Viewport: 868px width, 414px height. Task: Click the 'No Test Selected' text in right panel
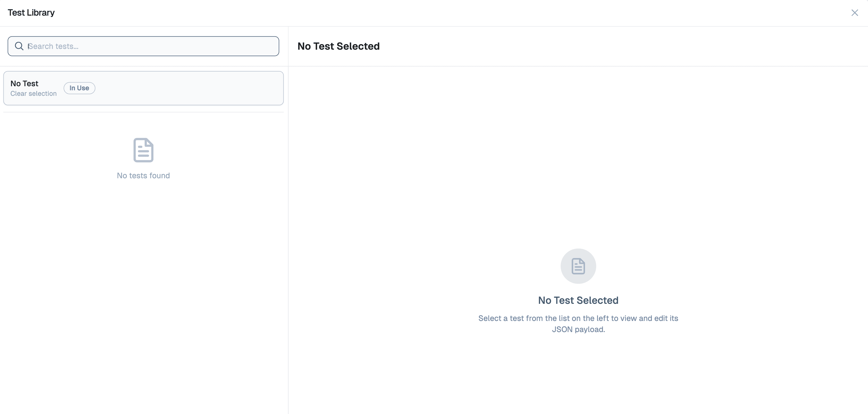click(578, 300)
